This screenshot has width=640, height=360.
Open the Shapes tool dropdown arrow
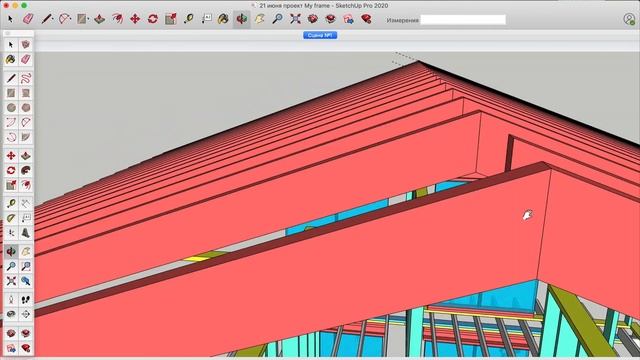(89, 20)
